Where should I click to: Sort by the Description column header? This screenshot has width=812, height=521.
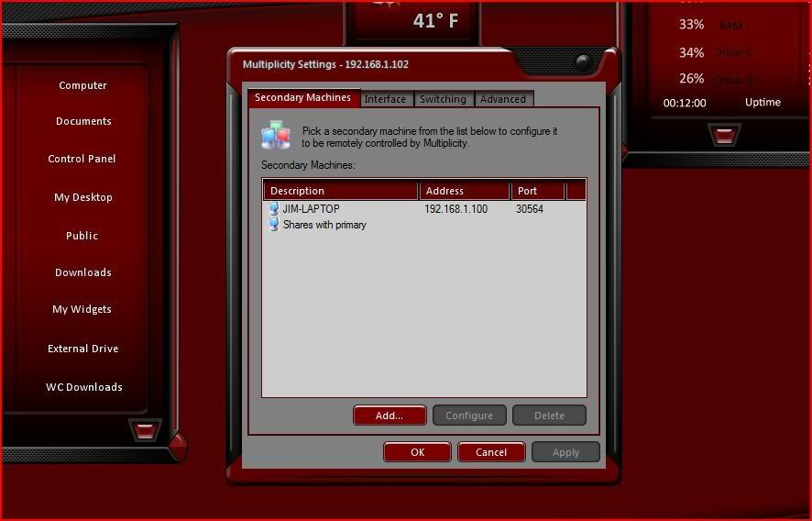coord(341,191)
